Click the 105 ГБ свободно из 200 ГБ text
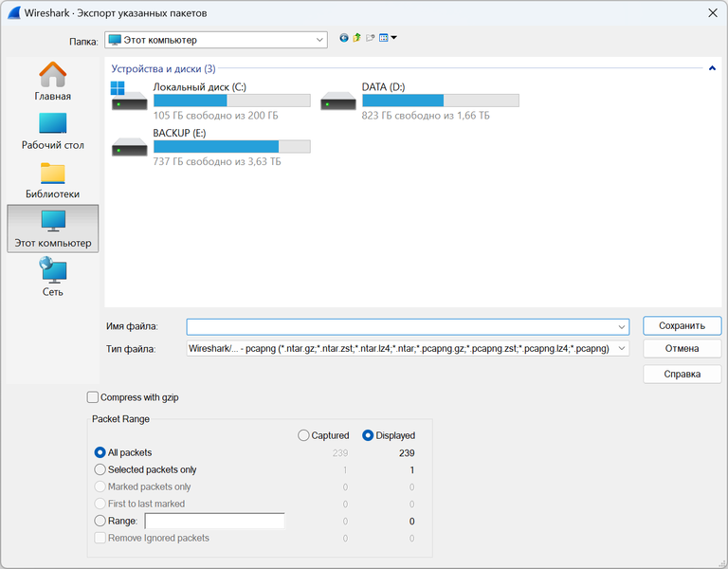This screenshot has height=569, width=728. (215, 115)
